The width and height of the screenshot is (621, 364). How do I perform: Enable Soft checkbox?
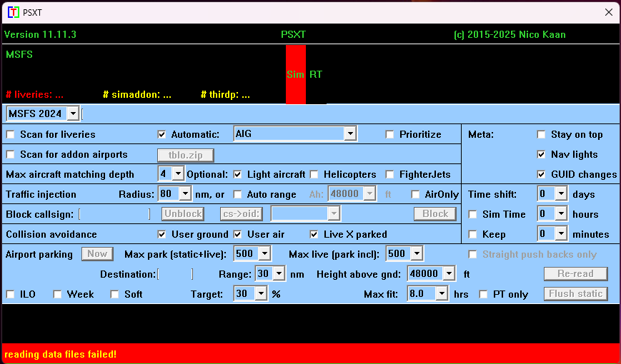[114, 294]
